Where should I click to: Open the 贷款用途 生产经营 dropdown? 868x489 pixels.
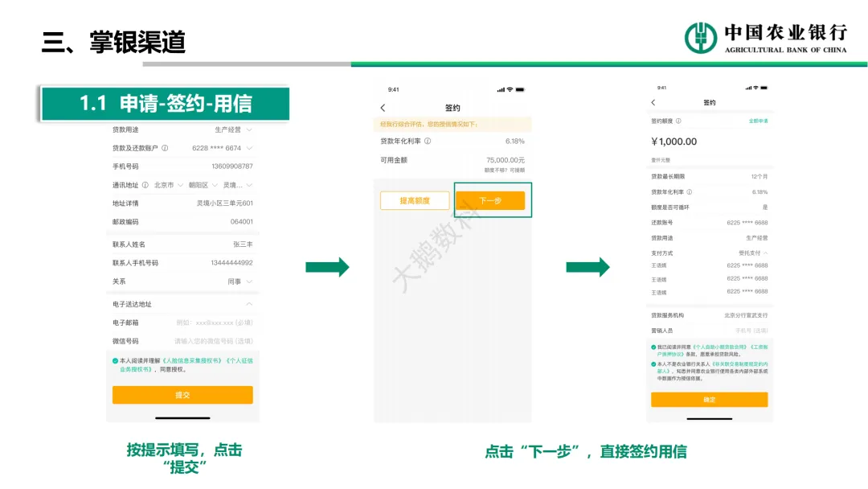(249, 129)
